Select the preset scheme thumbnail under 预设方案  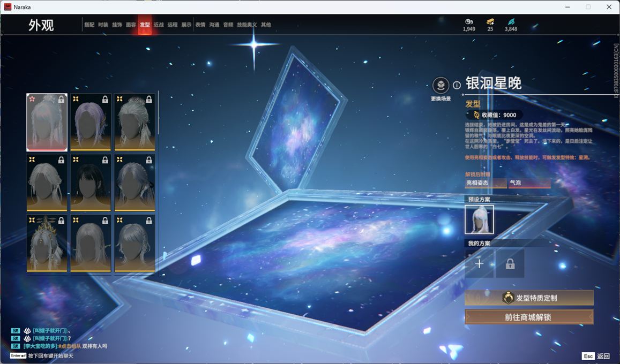[479, 220]
